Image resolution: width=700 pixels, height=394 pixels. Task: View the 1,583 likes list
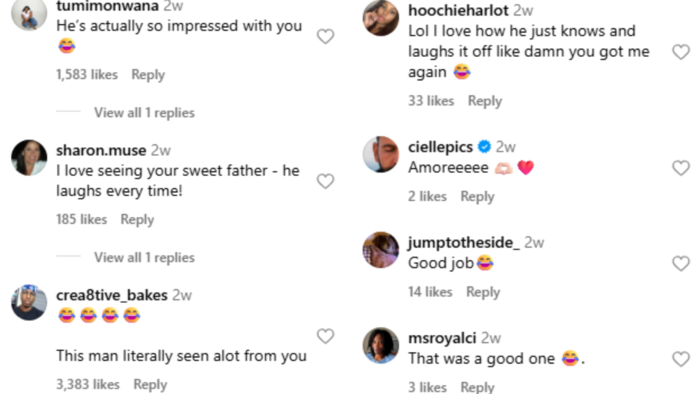tap(87, 74)
